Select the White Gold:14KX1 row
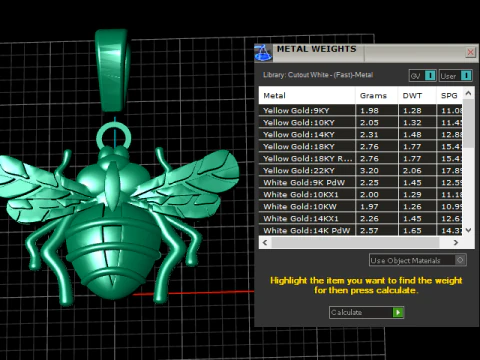 361,218
